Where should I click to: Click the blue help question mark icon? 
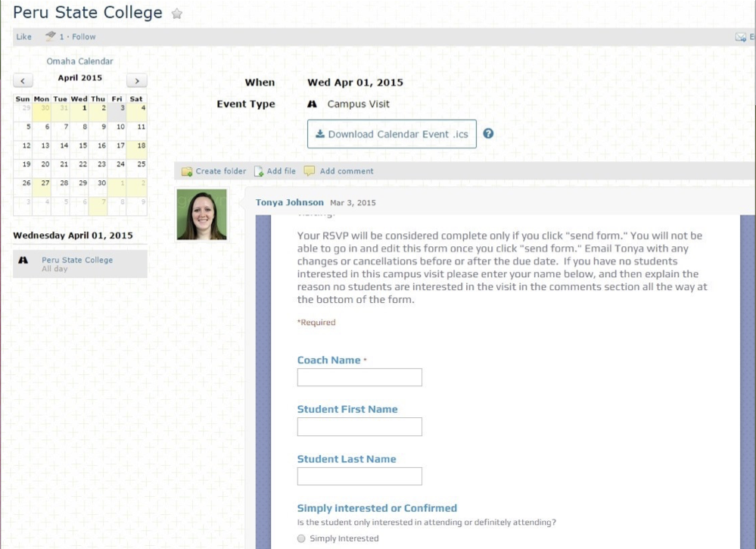[x=488, y=133]
